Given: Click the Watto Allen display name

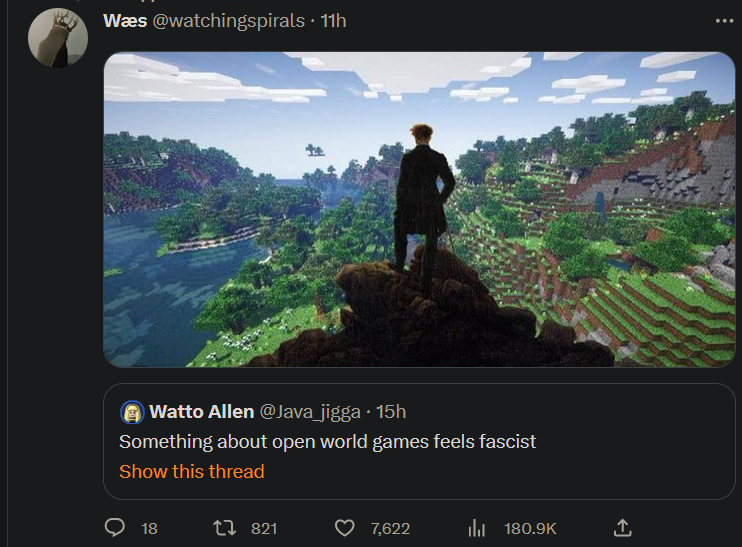Looking at the screenshot, I should 201,412.
